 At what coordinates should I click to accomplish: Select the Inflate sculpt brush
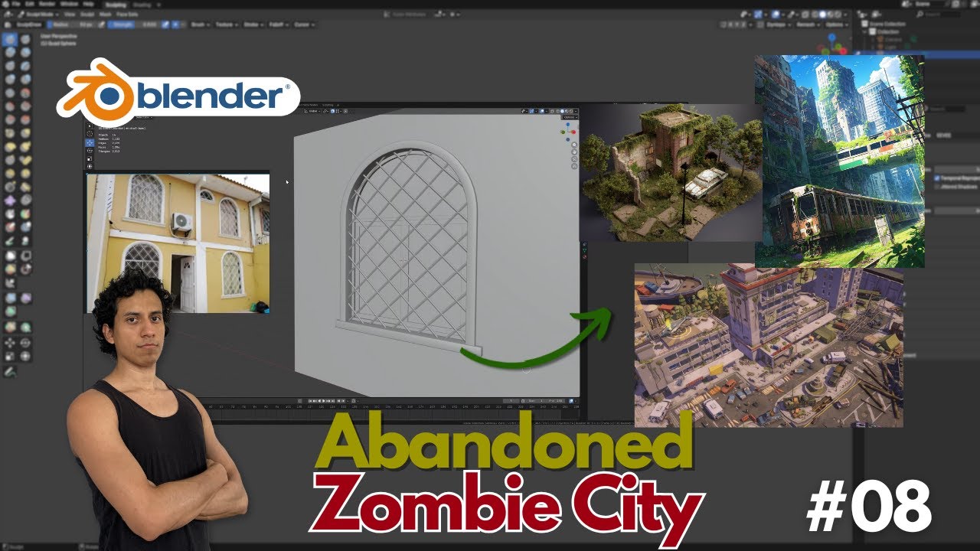[10, 80]
